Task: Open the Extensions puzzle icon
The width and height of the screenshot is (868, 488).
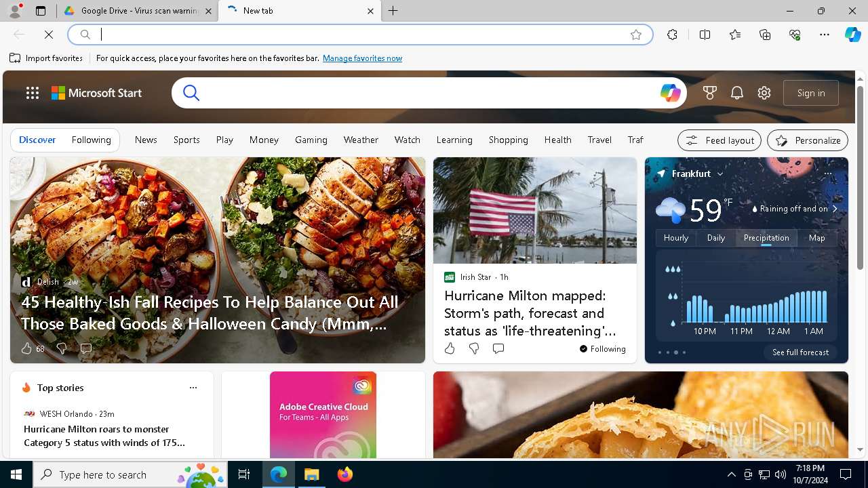Action: click(x=672, y=35)
